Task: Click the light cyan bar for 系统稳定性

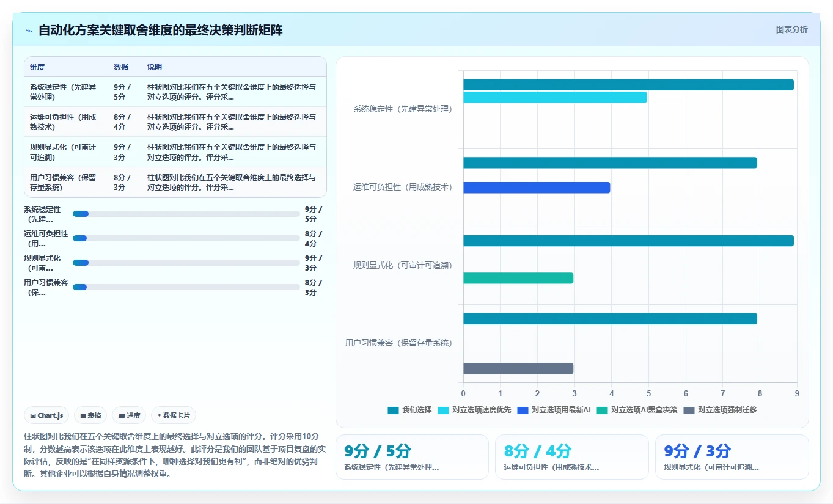Action: point(555,97)
